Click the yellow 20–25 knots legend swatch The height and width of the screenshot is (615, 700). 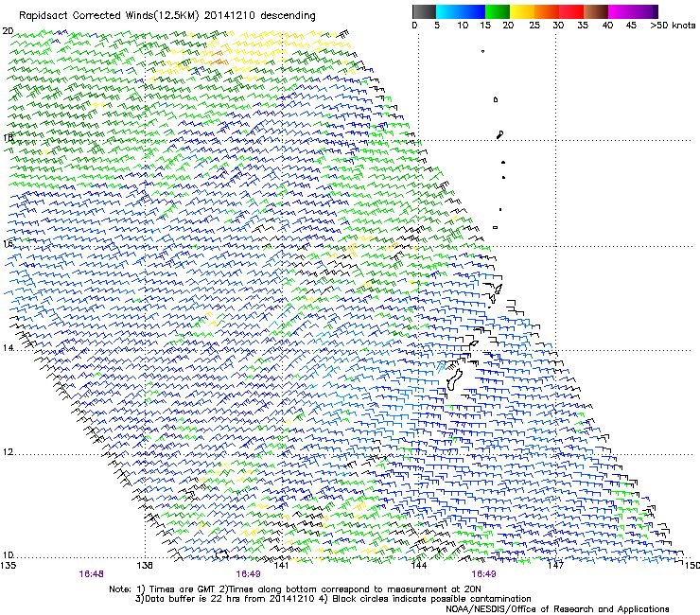pyautogui.click(x=522, y=11)
